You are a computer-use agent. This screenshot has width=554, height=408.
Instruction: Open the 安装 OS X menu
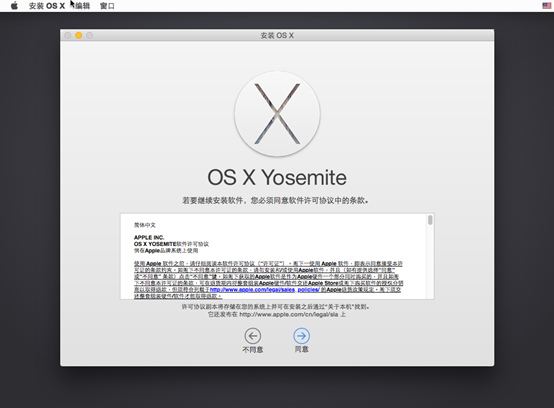pyautogui.click(x=47, y=6)
